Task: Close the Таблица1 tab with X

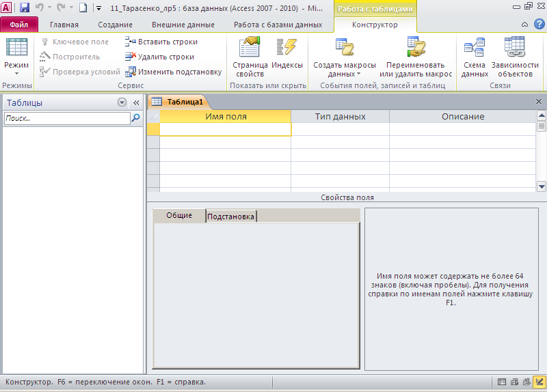Action: pos(539,101)
